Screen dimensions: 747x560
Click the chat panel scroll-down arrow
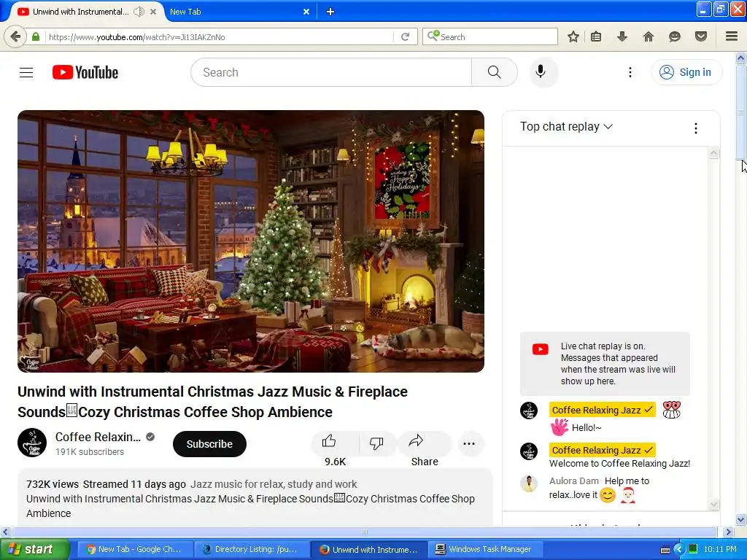click(x=713, y=505)
